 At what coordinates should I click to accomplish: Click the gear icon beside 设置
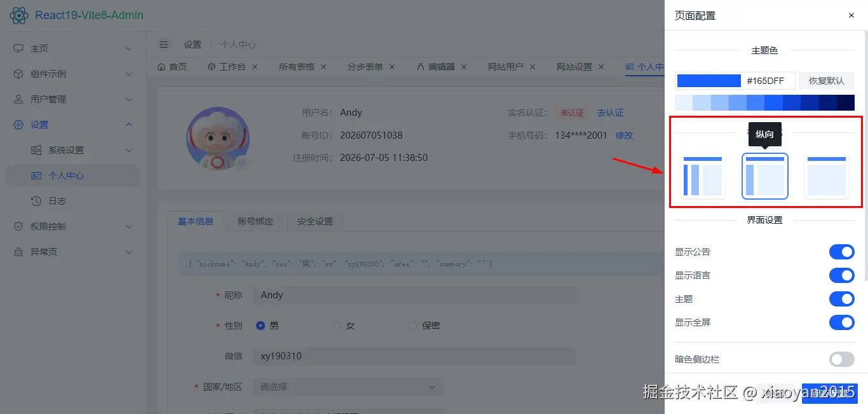click(18, 125)
